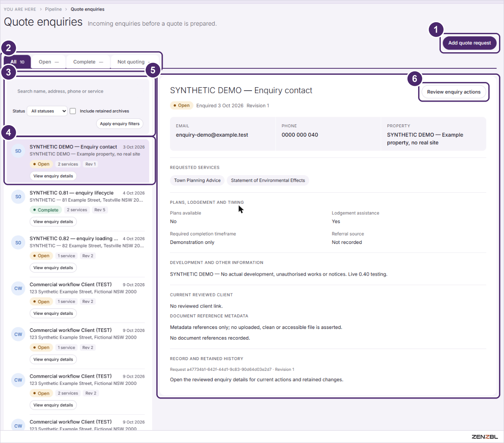Click Add quote request button

[469, 43]
